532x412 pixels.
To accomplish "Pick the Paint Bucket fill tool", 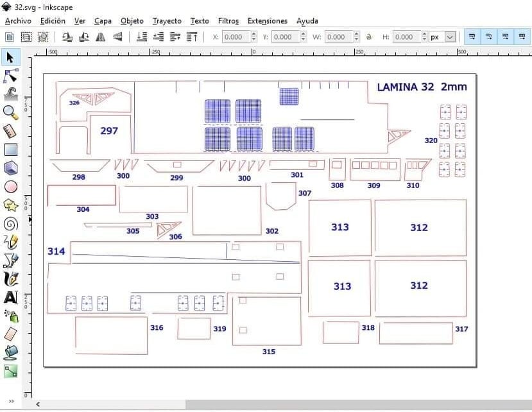I will tap(10, 352).
